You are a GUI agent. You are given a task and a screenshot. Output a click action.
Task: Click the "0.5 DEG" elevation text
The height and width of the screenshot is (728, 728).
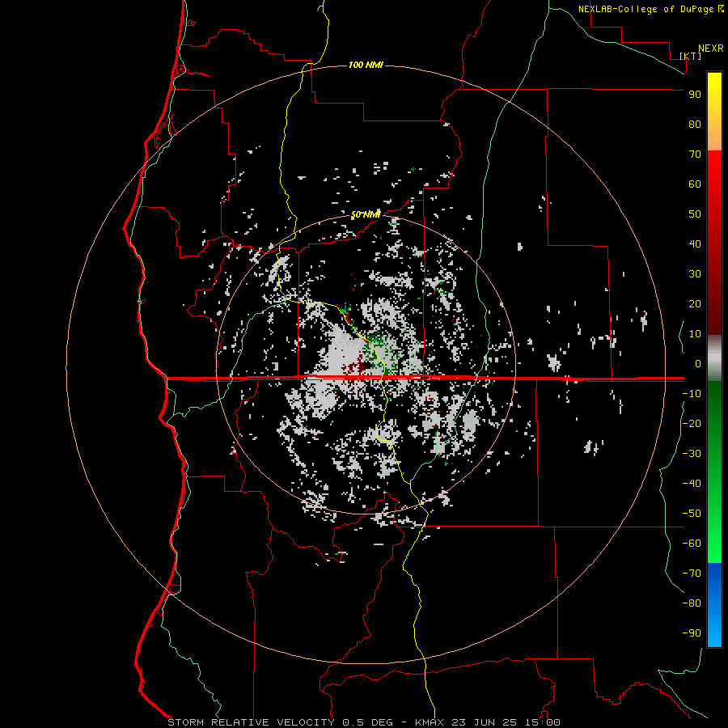368,722
